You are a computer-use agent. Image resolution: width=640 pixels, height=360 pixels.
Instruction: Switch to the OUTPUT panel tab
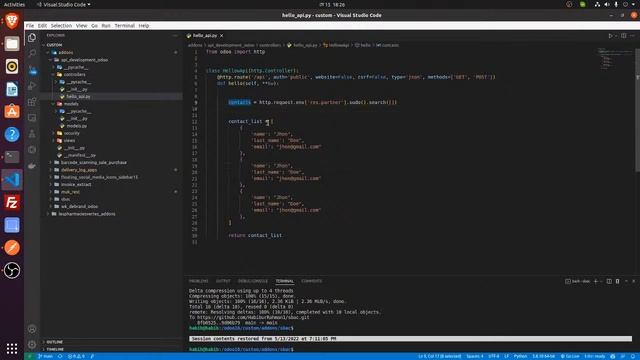pos(223,281)
